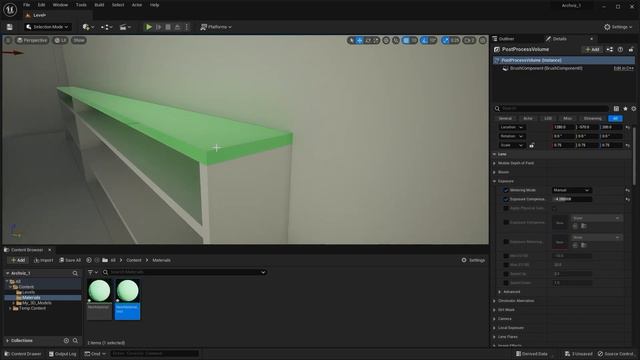Click the surface snapping icon in the viewport
The width and height of the screenshot is (640, 360).
pos(396,40)
